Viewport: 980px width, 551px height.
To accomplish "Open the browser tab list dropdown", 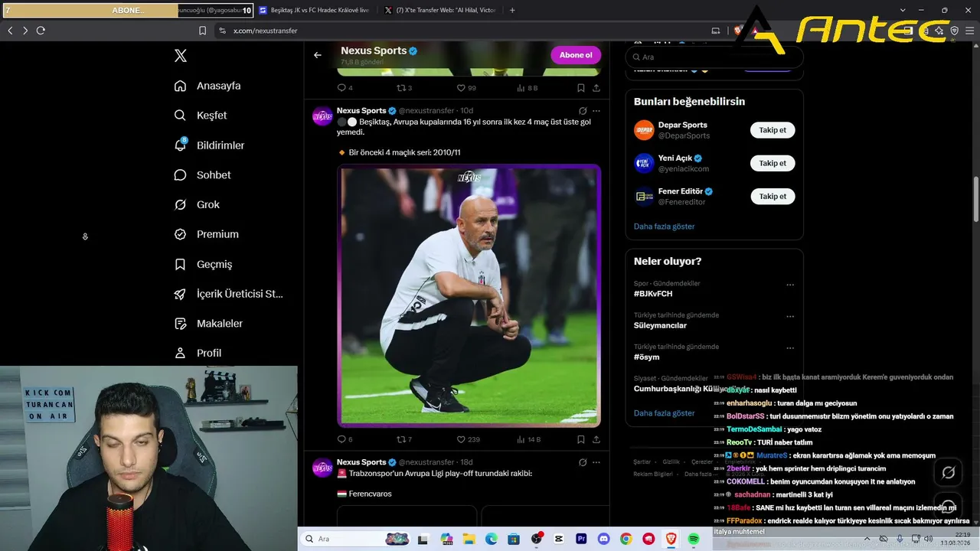I will pos(903,10).
